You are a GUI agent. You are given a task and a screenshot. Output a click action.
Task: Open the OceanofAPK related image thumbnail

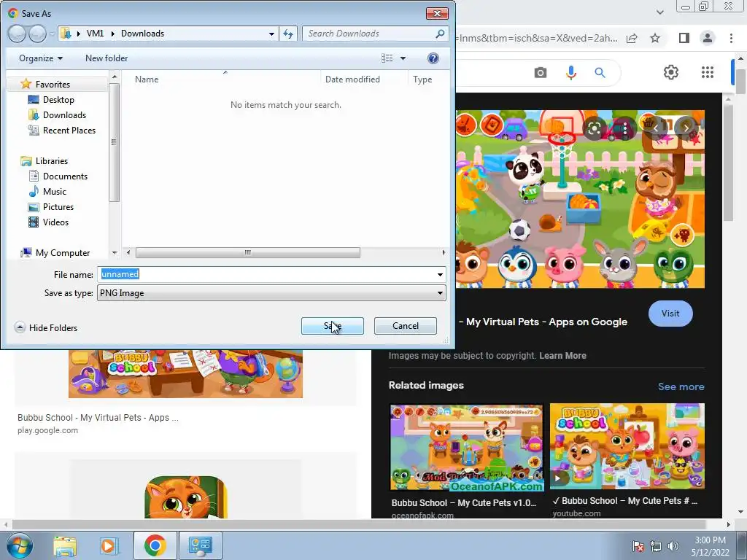[x=466, y=448]
